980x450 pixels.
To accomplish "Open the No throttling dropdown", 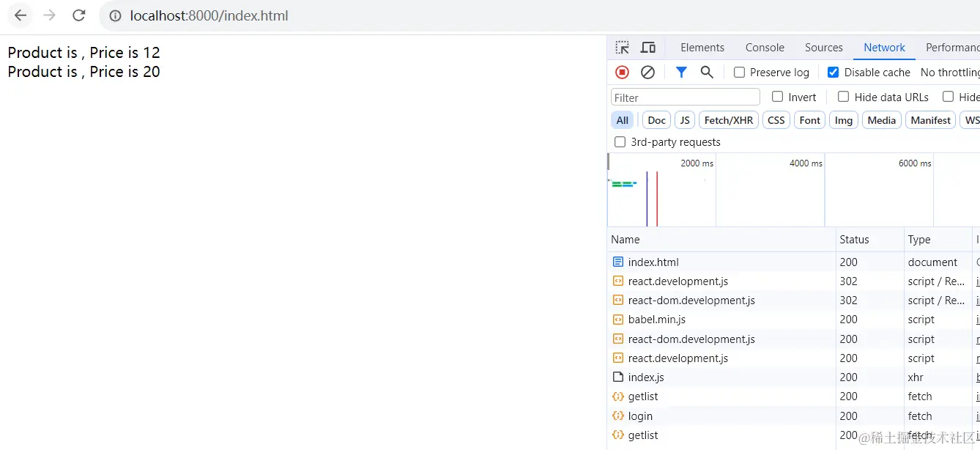I will click(x=950, y=72).
